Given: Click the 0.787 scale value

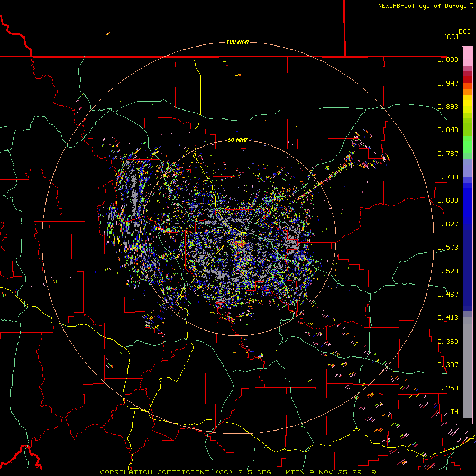Looking at the screenshot, I should (x=448, y=153).
